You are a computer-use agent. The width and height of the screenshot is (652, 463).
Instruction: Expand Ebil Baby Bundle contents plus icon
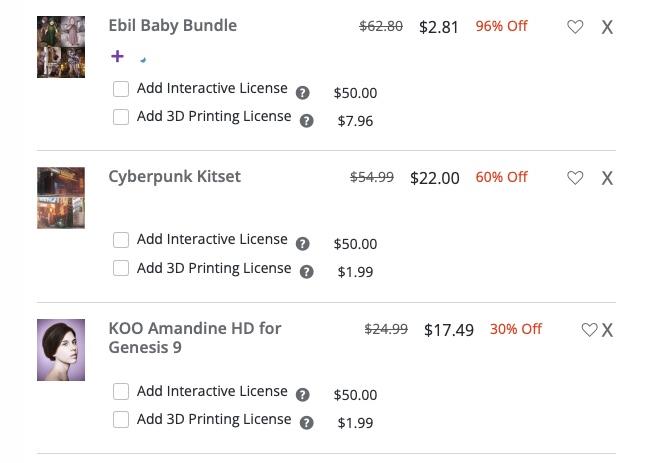click(x=118, y=57)
